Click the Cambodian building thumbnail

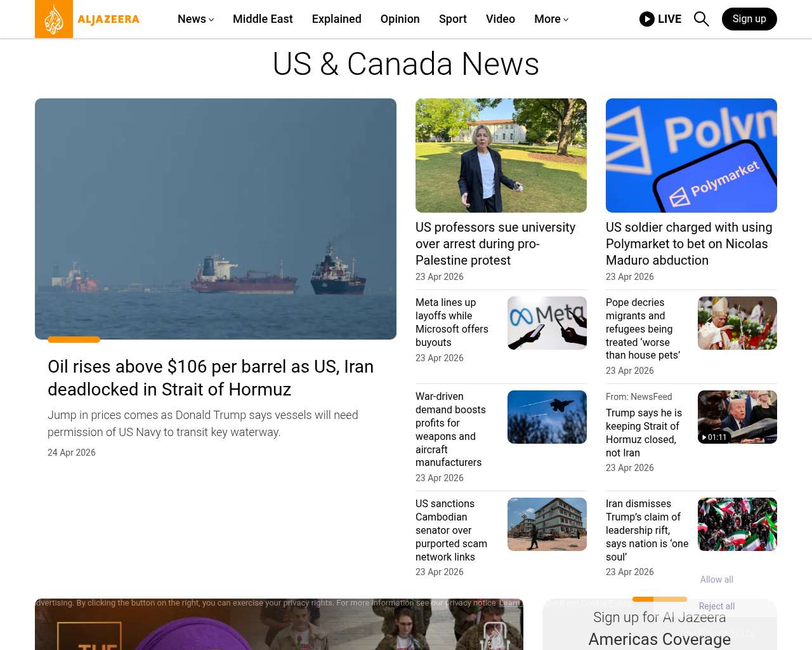tap(547, 524)
